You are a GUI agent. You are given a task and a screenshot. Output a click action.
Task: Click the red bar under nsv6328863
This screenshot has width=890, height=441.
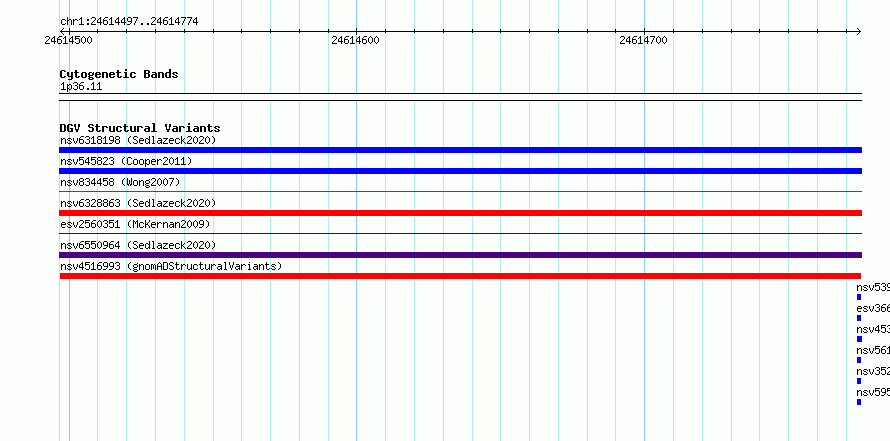(460, 213)
